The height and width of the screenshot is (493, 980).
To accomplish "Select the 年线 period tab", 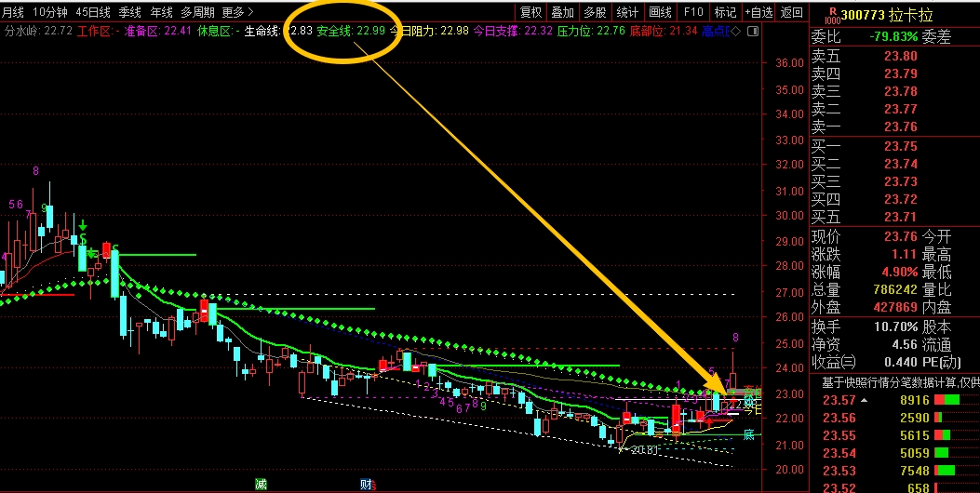I will [161, 12].
